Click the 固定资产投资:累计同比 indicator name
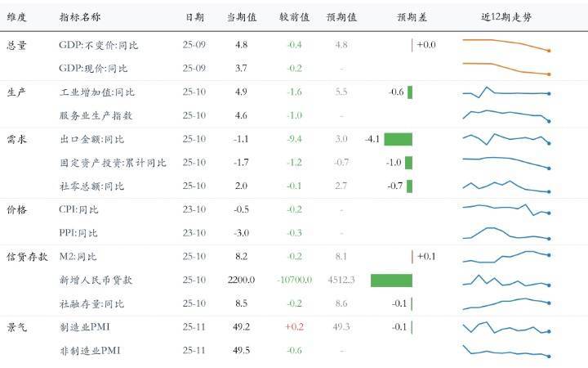Screen dimensions: 588x368 pos(113,163)
